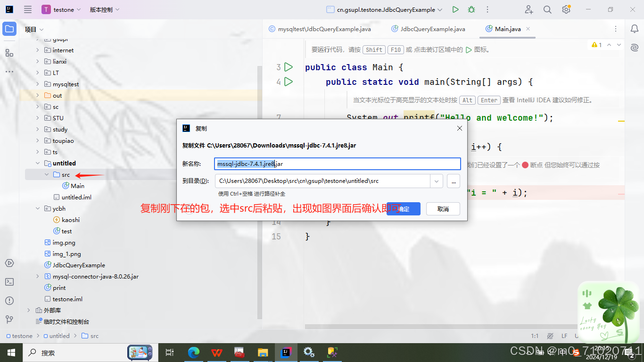Open the main hamburger menu

click(x=28, y=9)
